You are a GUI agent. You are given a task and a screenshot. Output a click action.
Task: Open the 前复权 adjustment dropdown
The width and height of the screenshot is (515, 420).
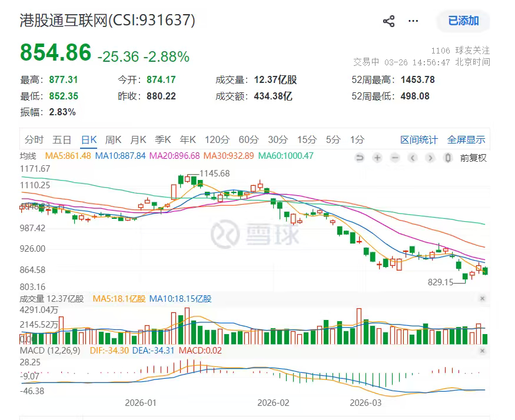click(x=473, y=158)
